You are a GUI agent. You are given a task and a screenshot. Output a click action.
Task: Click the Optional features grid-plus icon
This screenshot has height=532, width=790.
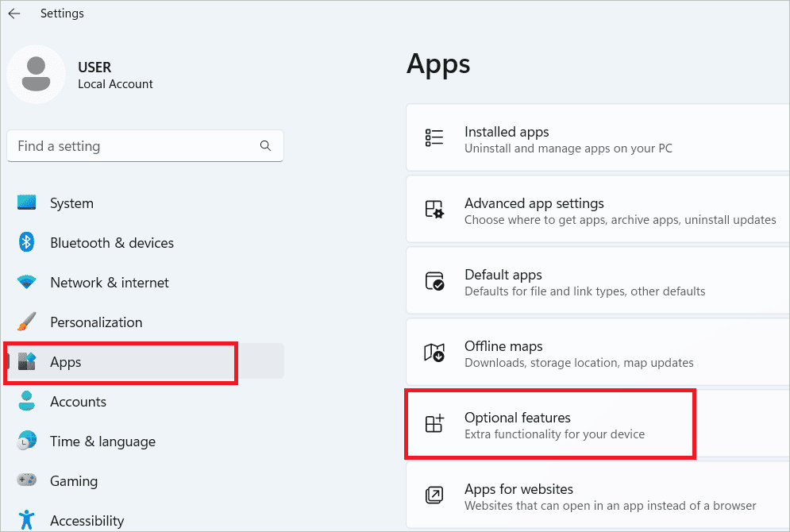434,424
